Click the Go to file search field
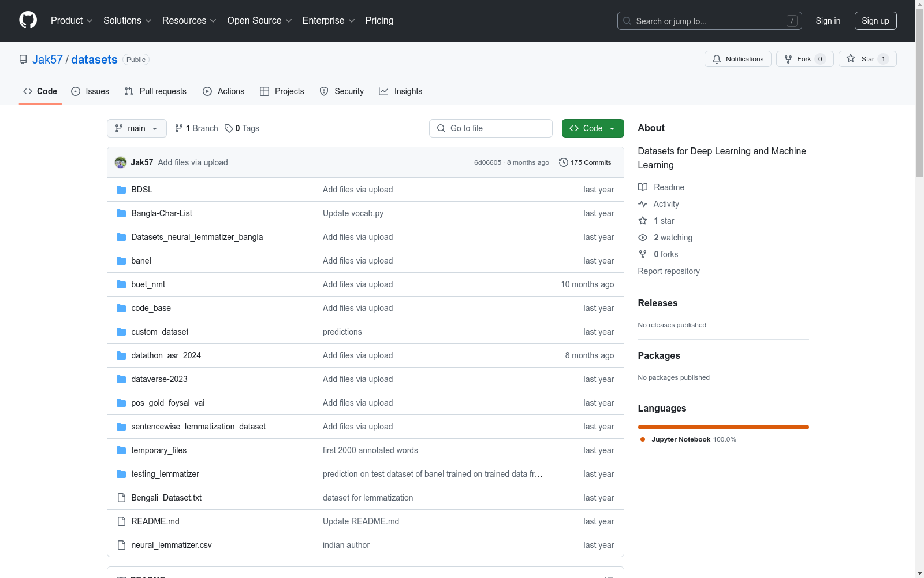 point(491,128)
